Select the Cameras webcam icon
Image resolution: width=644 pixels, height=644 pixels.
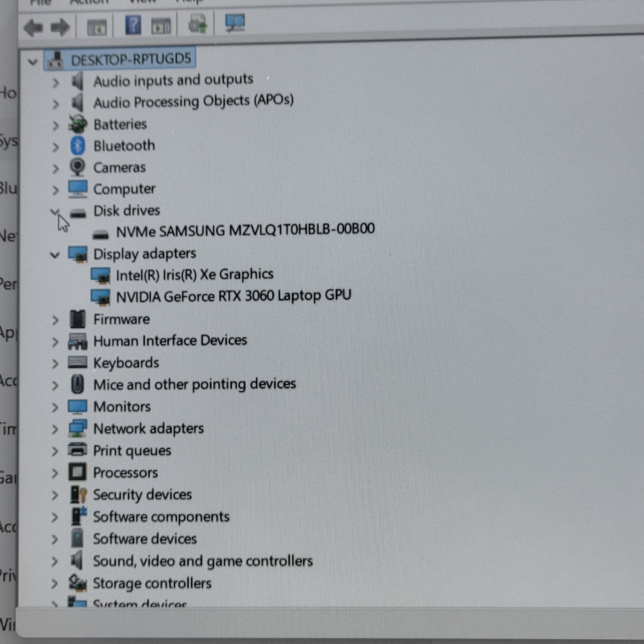coord(78,168)
